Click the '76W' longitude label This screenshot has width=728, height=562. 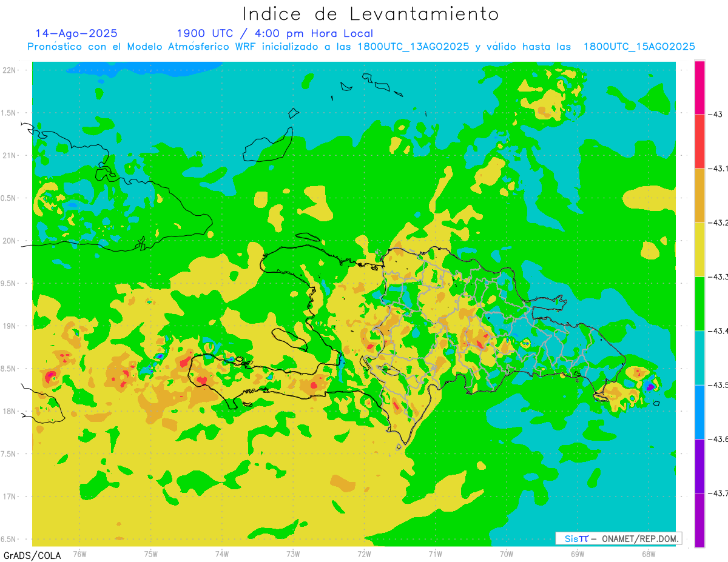point(79,554)
